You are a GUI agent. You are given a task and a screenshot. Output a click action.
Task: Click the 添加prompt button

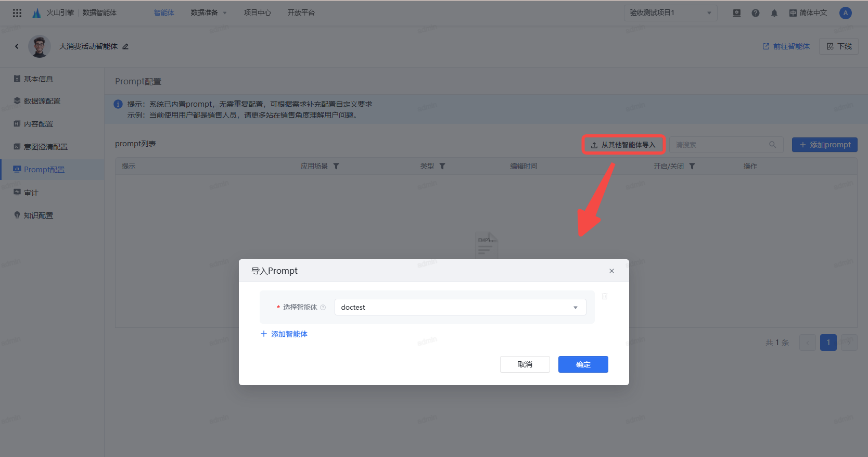coord(825,145)
